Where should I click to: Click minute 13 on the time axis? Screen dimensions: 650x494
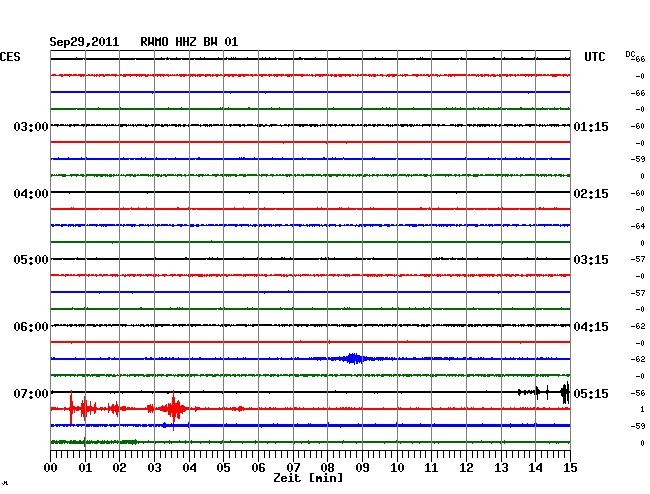point(501,467)
